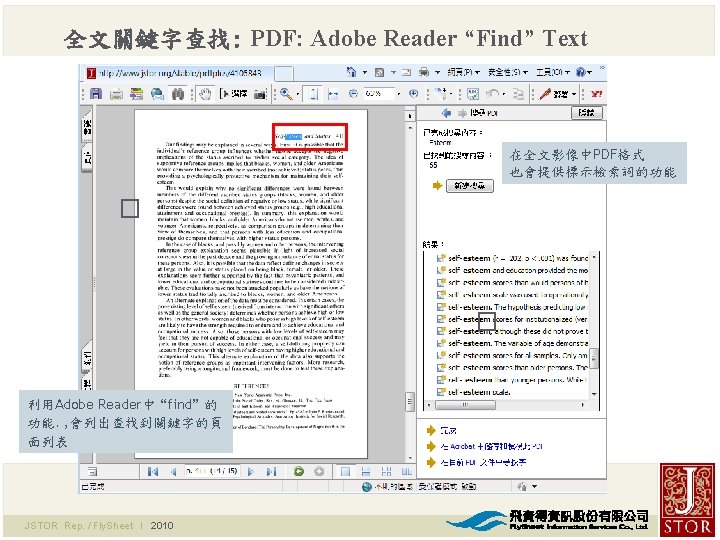This screenshot has height=540, width=720.
Task: Click the Save a copy floppy icon
Action: pos(96,94)
